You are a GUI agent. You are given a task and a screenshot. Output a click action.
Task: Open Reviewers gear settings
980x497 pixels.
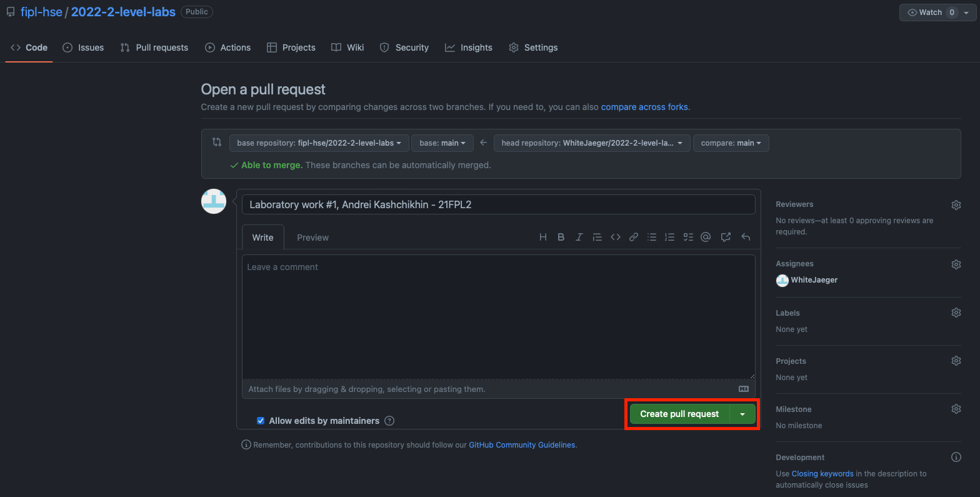coord(956,205)
